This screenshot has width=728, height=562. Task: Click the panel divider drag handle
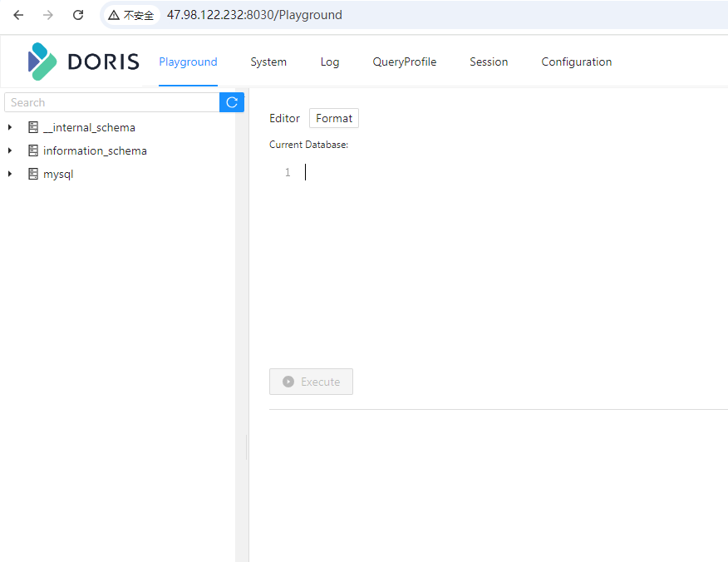click(246, 446)
